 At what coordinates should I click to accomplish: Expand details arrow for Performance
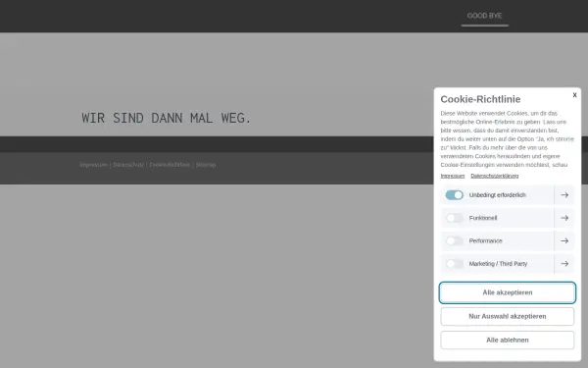pyautogui.click(x=564, y=240)
